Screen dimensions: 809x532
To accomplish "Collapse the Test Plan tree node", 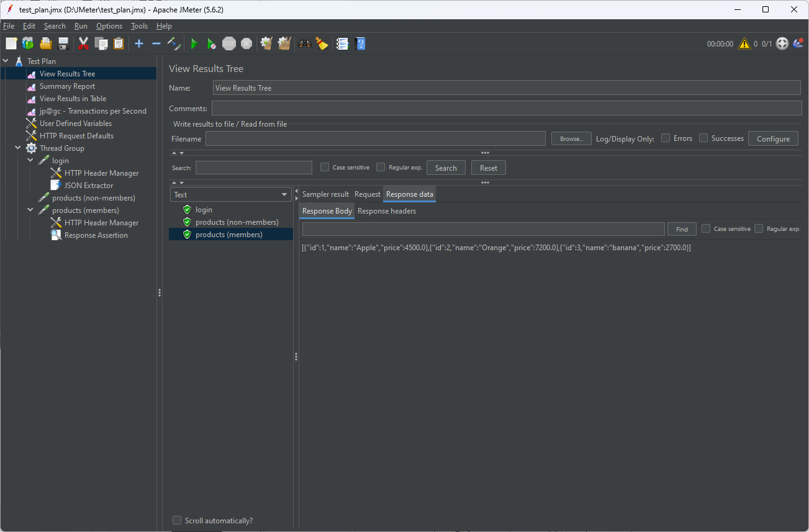I will click(x=6, y=61).
